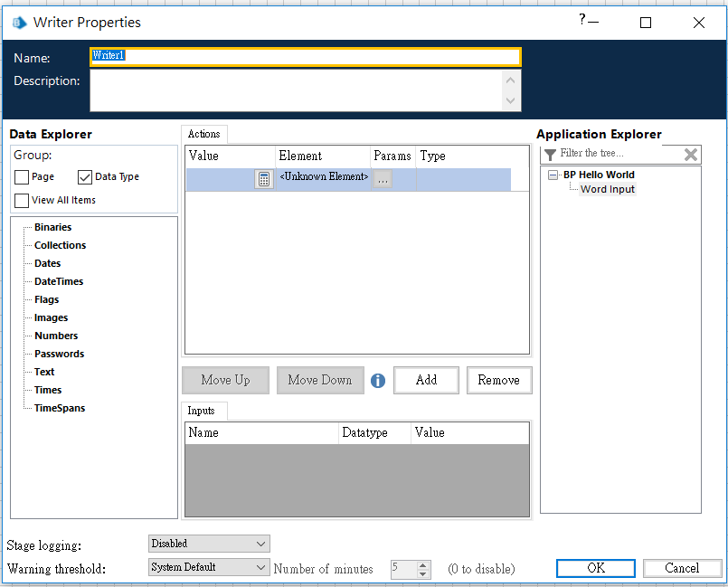Decrease the number of minutes spinner
Screen dimensions: 728x587
(x=422, y=574)
